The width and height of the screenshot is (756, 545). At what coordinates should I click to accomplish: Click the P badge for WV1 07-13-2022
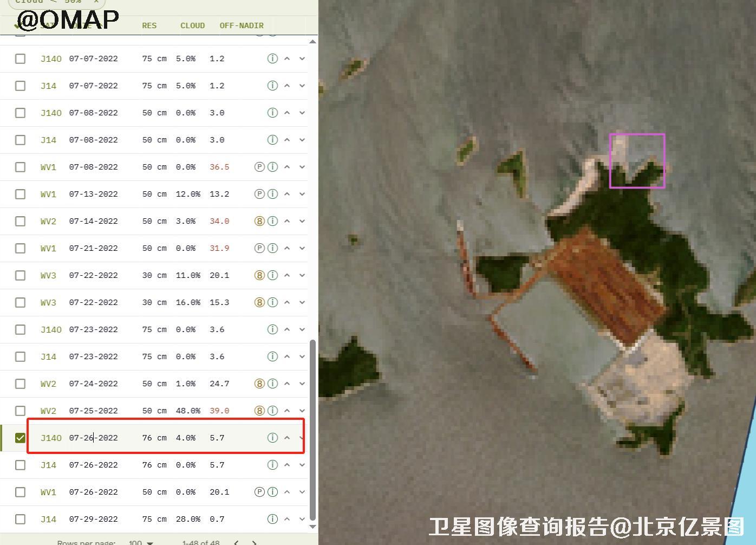(259, 194)
